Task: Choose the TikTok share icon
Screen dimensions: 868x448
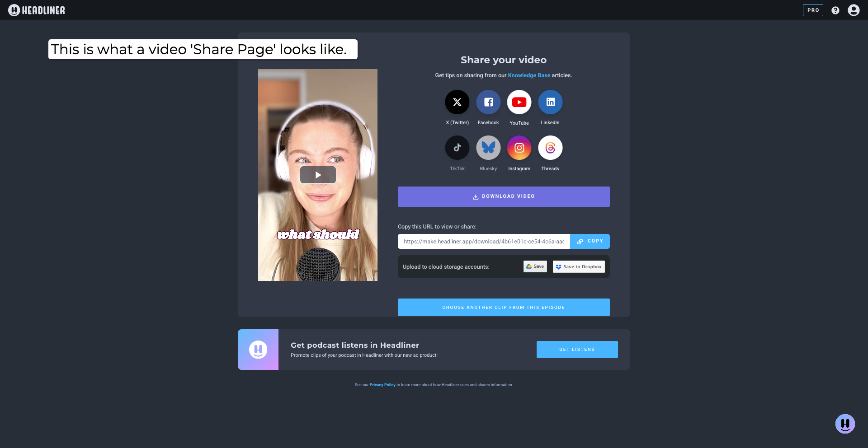Action: [457, 148]
